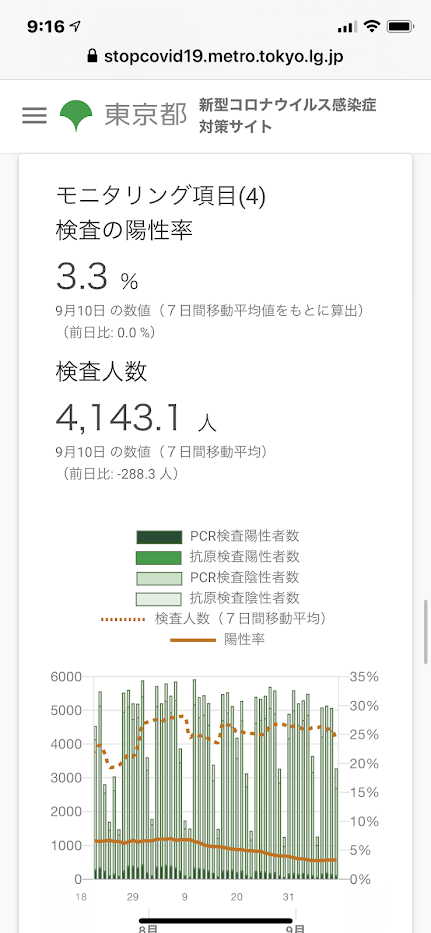Tap the stopcovid19.metro.tokyo.lg.jp address bar
This screenshot has width=431, height=933.
[216, 57]
